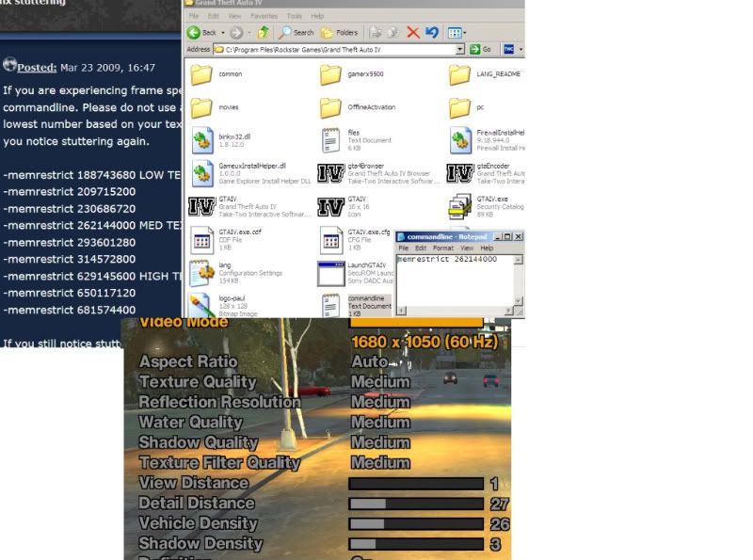Open Explorer's Favorites menu
The image size is (753, 560).
(x=264, y=16)
